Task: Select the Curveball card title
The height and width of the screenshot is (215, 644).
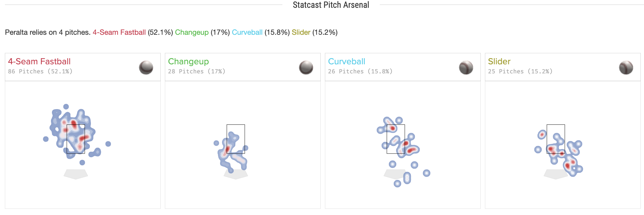Action: 347,61
